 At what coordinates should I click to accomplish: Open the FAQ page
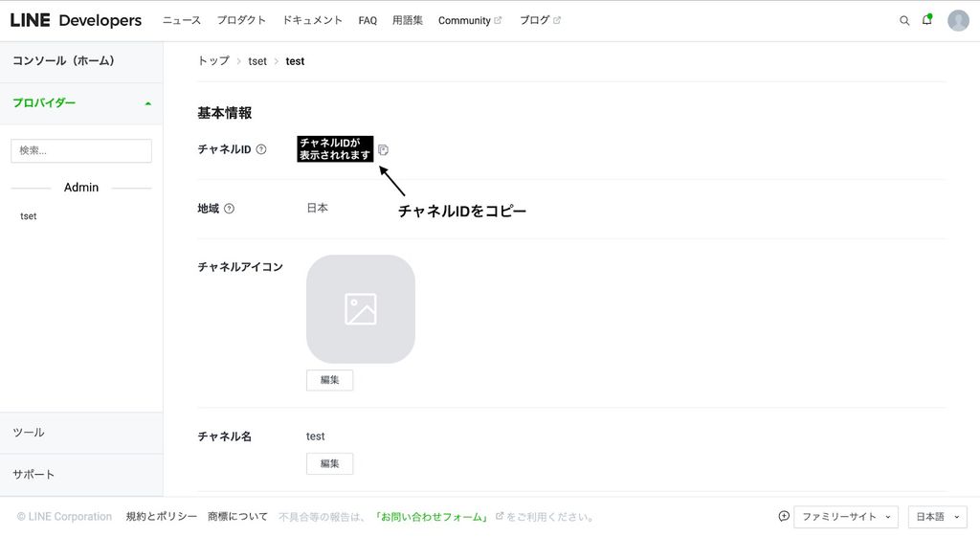pos(367,21)
